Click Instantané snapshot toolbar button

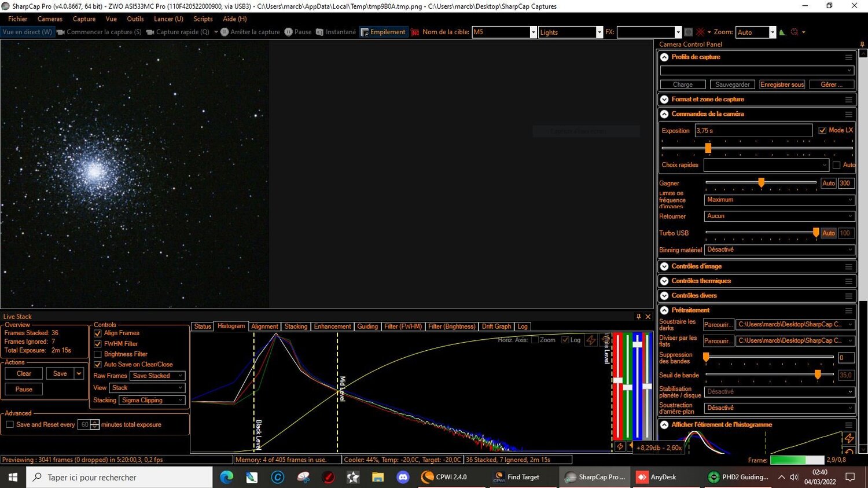pyautogui.click(x=336, y=32)
